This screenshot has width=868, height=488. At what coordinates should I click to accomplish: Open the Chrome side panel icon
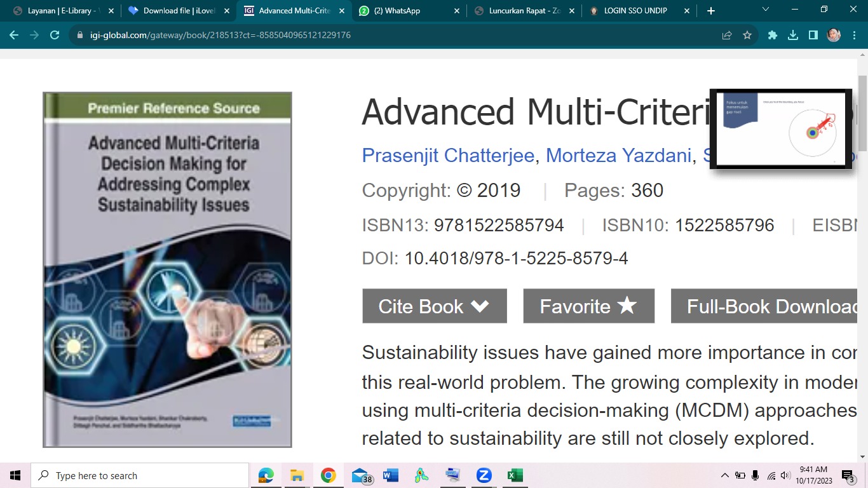pos(813,35)
